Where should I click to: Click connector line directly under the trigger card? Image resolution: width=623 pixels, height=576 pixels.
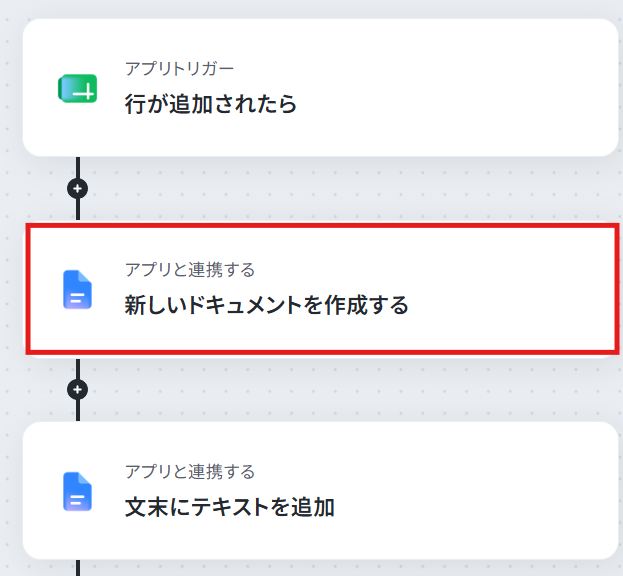tap(78, 167)
